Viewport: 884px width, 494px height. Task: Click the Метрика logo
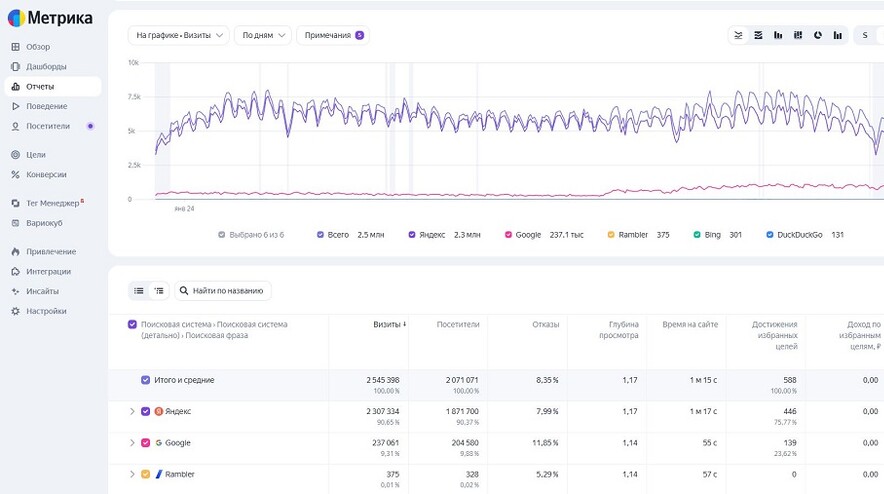(x=50, y=18)
